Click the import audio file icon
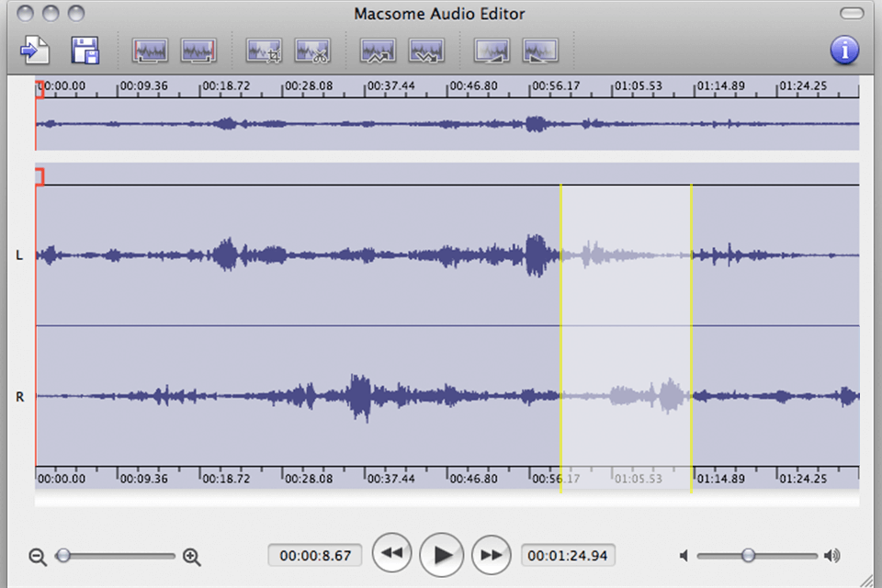The width and height of the screenshot is (882, 588). (35, 50)
